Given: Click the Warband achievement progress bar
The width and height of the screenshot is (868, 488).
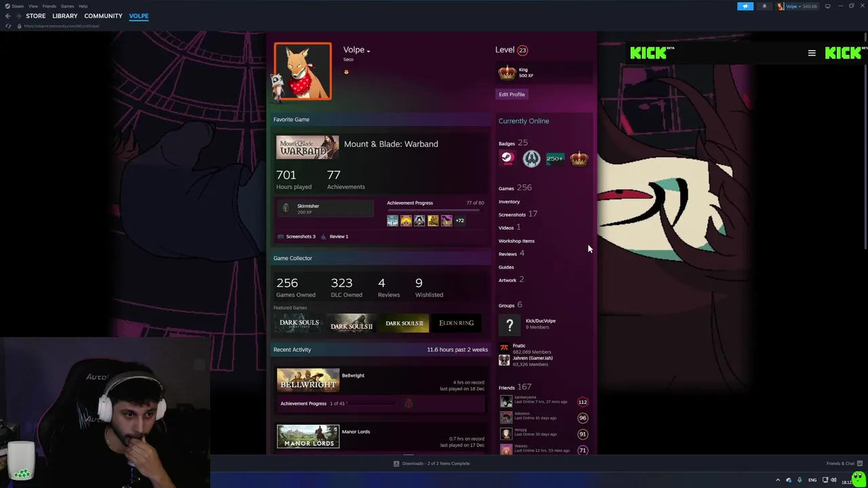Looking at the screenshot, I should click(x=435, y=210).
